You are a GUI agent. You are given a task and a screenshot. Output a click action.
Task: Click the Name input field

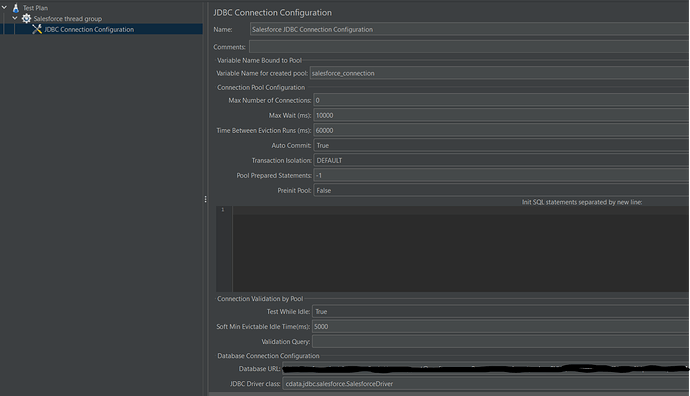470,29
